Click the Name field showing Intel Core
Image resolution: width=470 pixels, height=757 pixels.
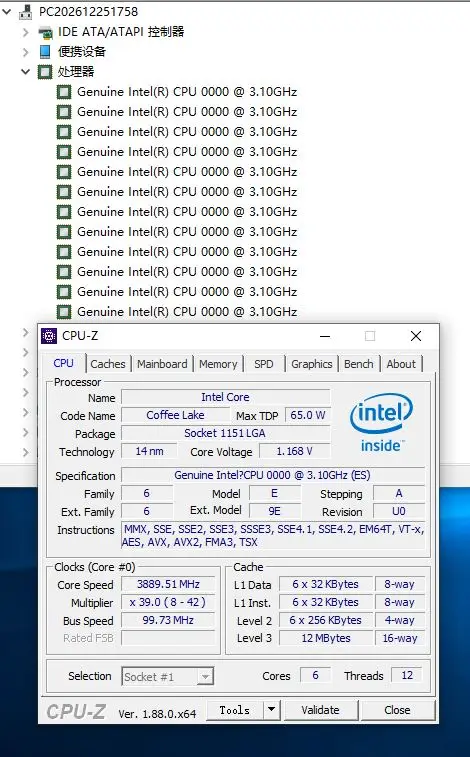[225, 397]
